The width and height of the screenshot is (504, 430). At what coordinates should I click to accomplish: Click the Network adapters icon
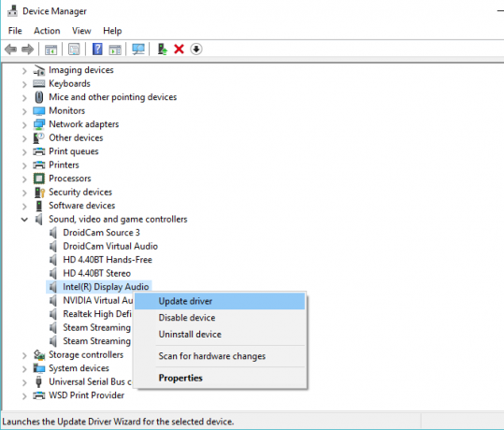click(x=39, y=124)
